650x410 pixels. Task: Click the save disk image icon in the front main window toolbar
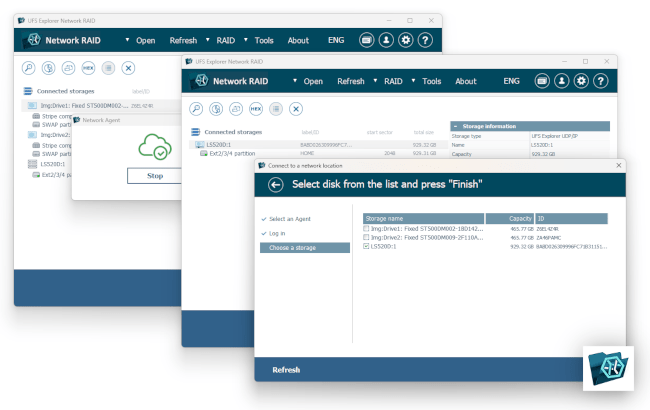pos(236,109)
